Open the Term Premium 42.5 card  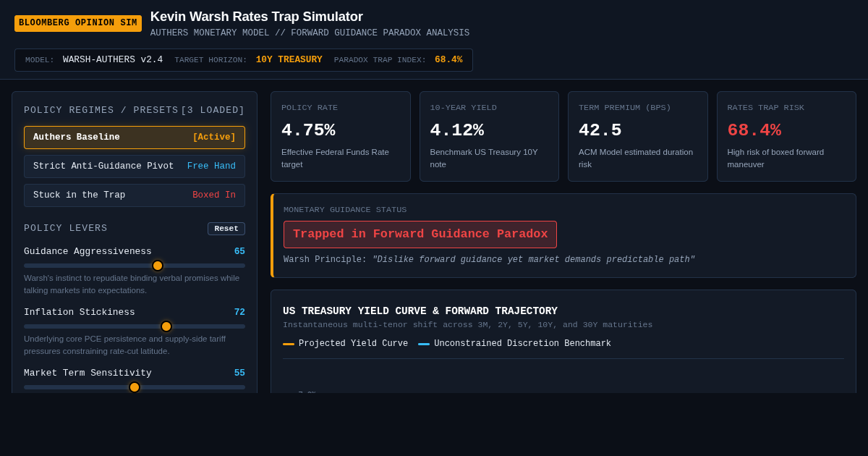(638, 136)
